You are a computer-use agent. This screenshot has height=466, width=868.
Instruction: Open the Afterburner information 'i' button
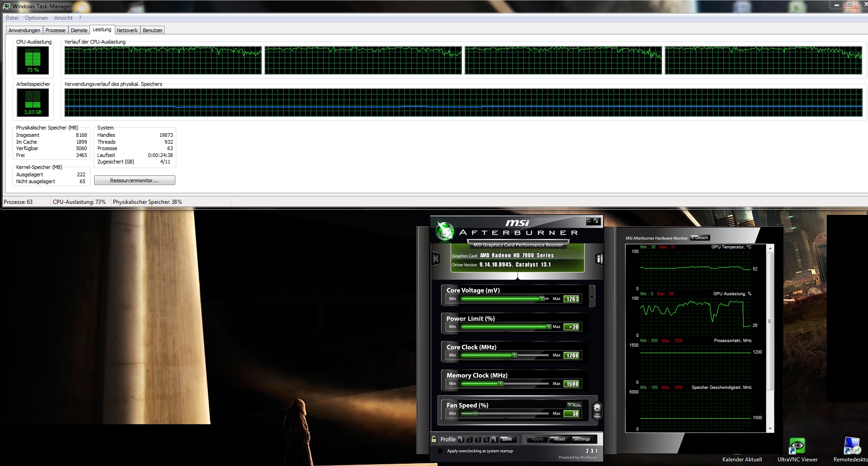tap(599, 259)
